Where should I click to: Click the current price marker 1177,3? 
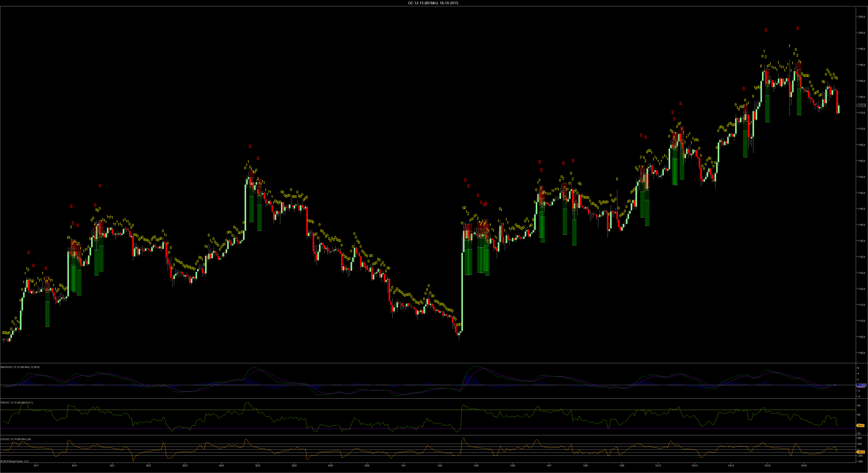coord(861,105)
